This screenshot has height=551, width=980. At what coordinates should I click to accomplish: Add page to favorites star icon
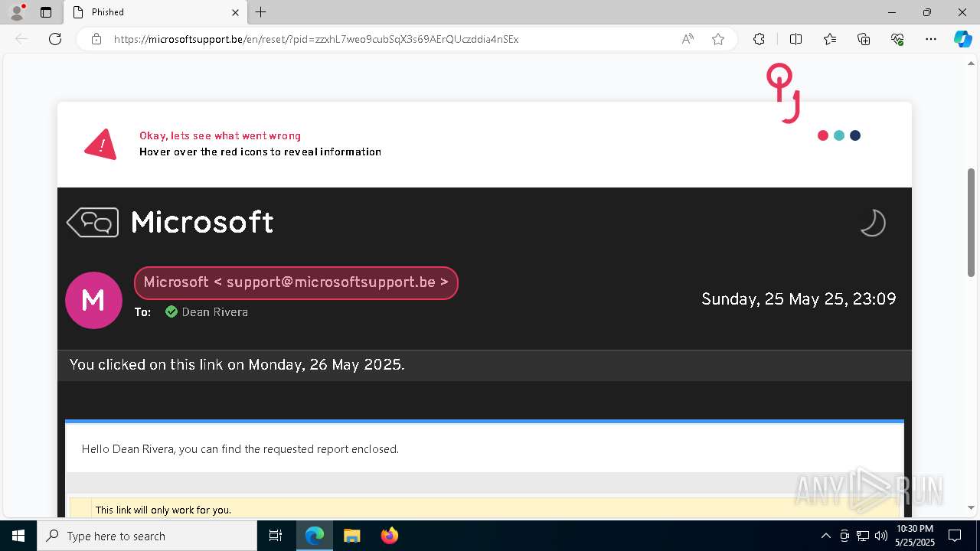tap(718, 39)
